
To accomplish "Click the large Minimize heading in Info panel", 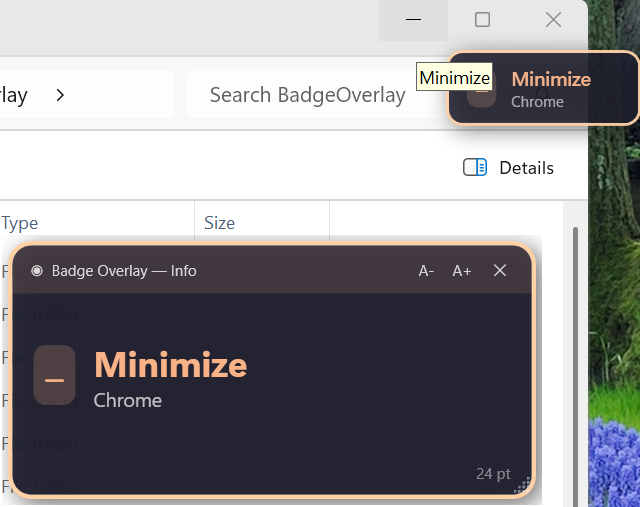I will pos(171,365).
